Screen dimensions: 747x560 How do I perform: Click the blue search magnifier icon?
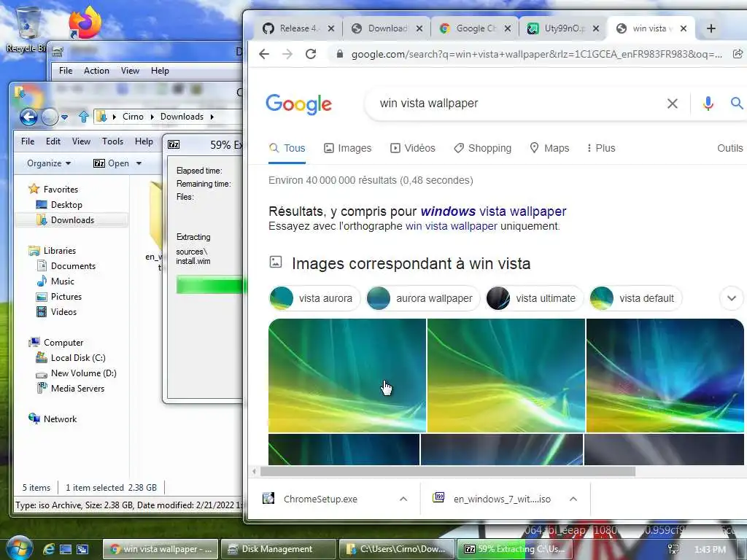(737, 103)
